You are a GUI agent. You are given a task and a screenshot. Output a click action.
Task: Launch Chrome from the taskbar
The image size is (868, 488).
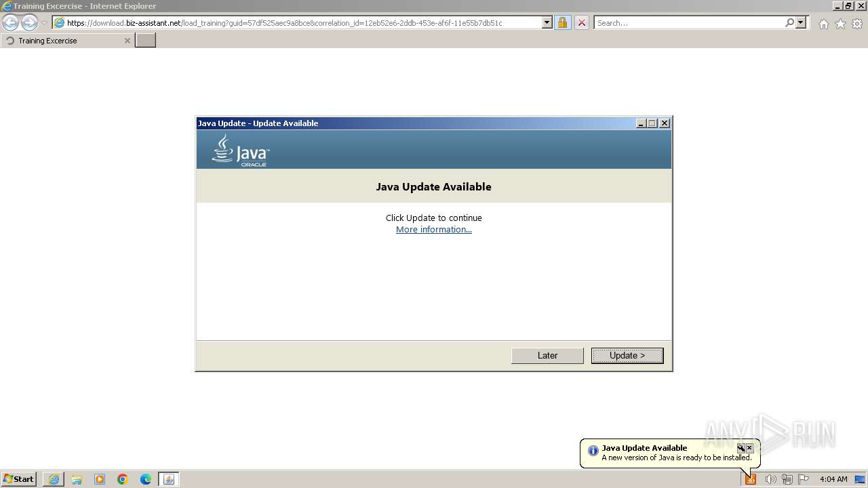tap(123, 479)
